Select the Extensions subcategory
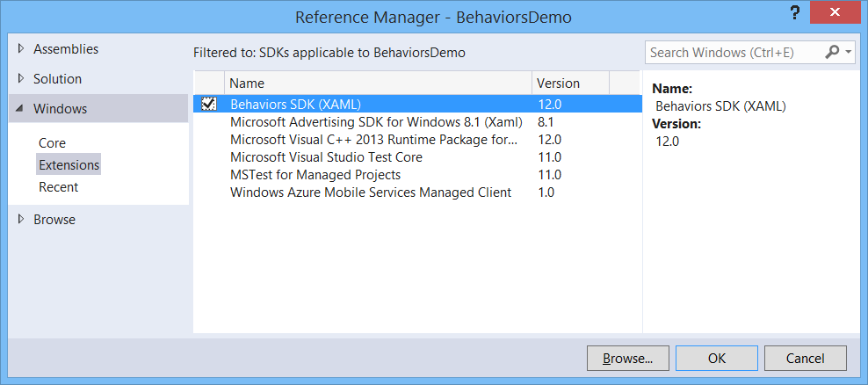Screen dimensions: 868x385 [x=69, y=164]
